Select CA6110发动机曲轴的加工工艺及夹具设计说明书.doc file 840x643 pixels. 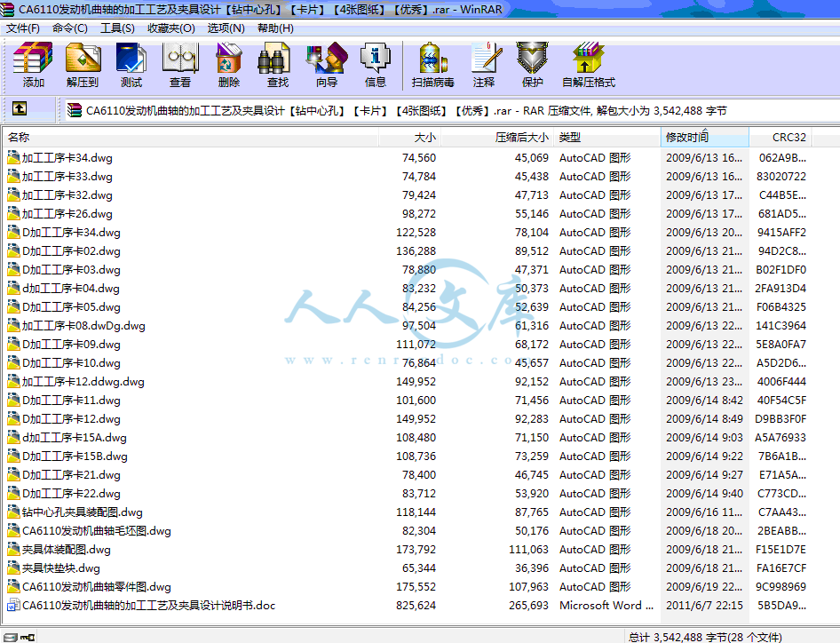(x=148, y=606)
